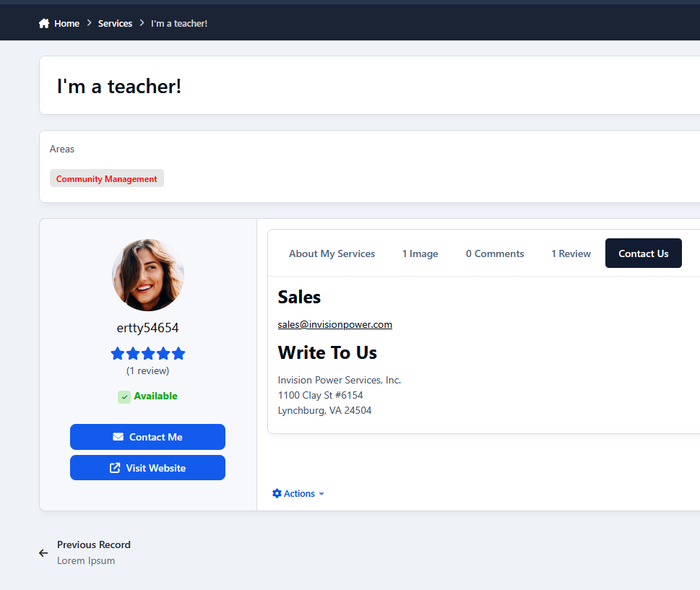Open the 1 Review tab

pyautogui.click(x=571, y=253)
